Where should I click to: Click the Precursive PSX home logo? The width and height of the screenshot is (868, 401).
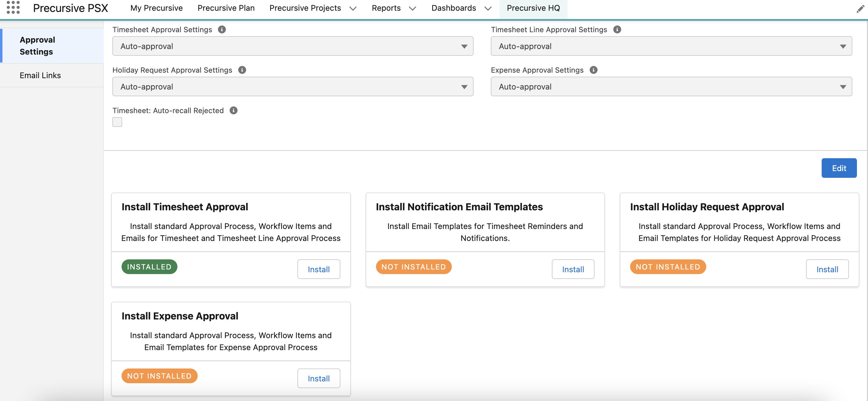pos(70,8)
